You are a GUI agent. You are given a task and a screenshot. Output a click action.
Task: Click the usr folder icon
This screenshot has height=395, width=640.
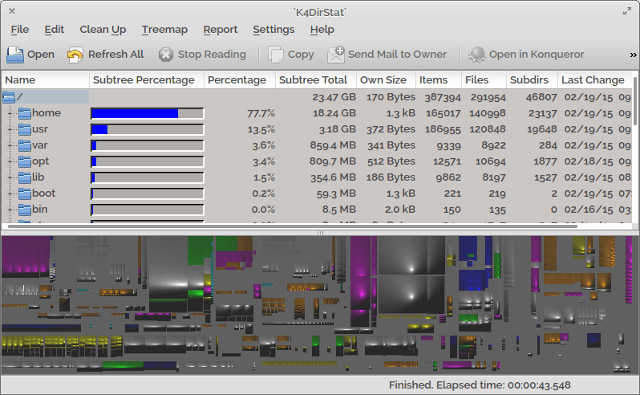click(24, 130)
